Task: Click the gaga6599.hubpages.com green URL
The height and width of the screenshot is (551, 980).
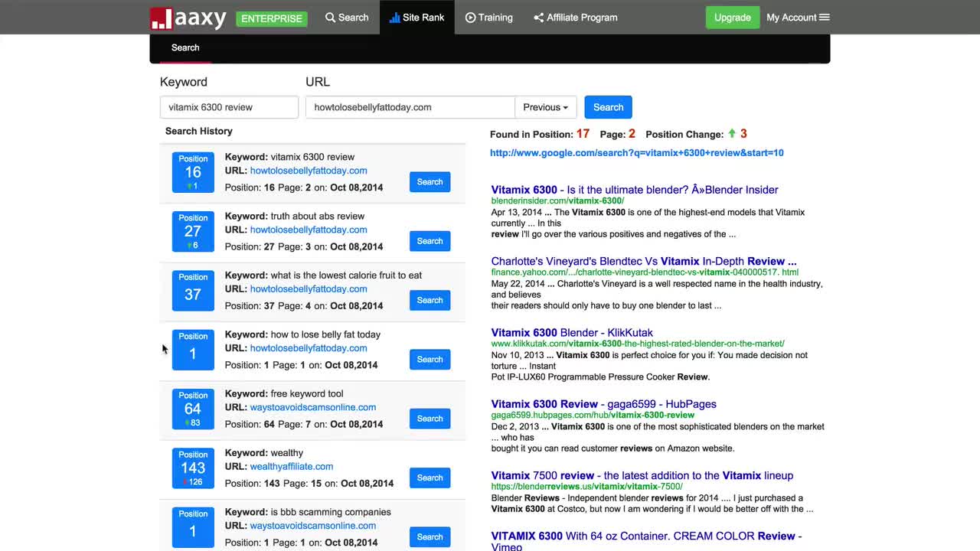Action: 593,416
